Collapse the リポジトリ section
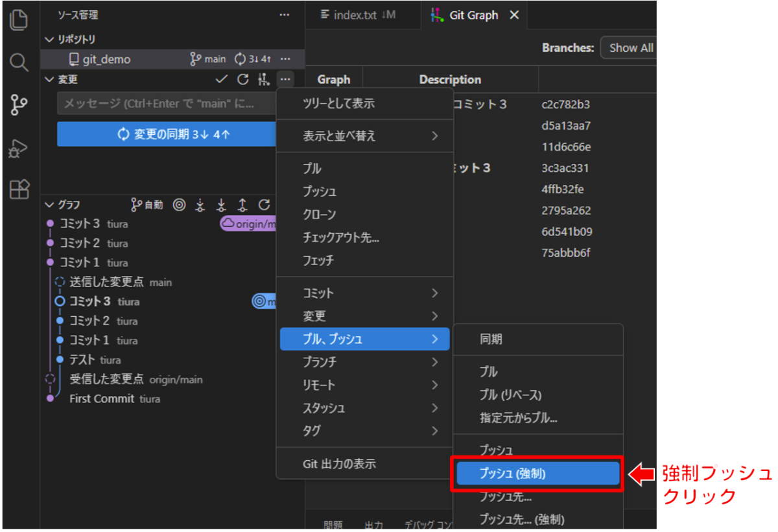The width and height of the screenshot is (778, 532). click(x=49, y=40)
